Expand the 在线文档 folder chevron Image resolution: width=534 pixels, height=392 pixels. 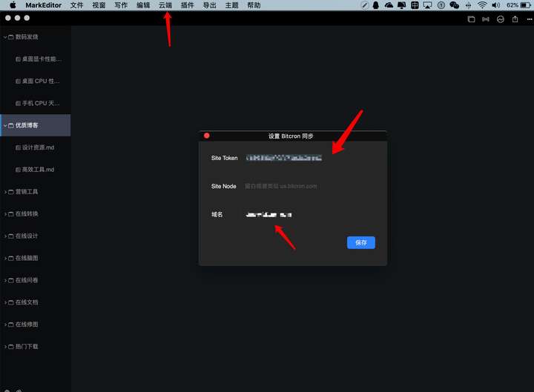coord(5,302)
